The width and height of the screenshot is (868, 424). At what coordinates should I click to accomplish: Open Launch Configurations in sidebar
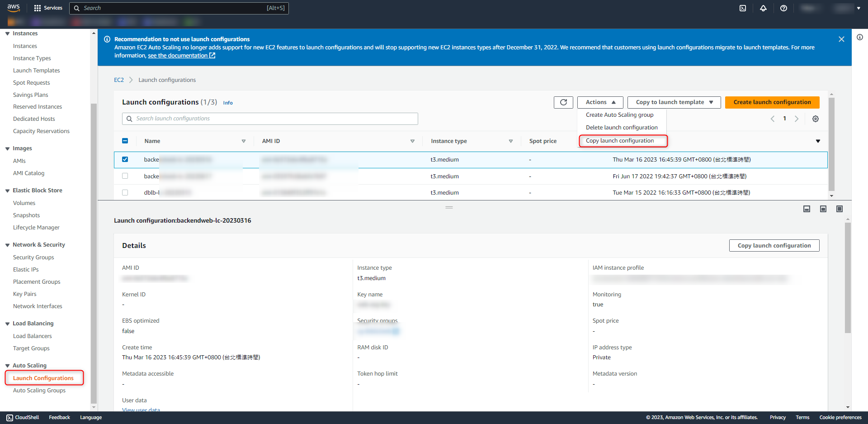[43, 378]
